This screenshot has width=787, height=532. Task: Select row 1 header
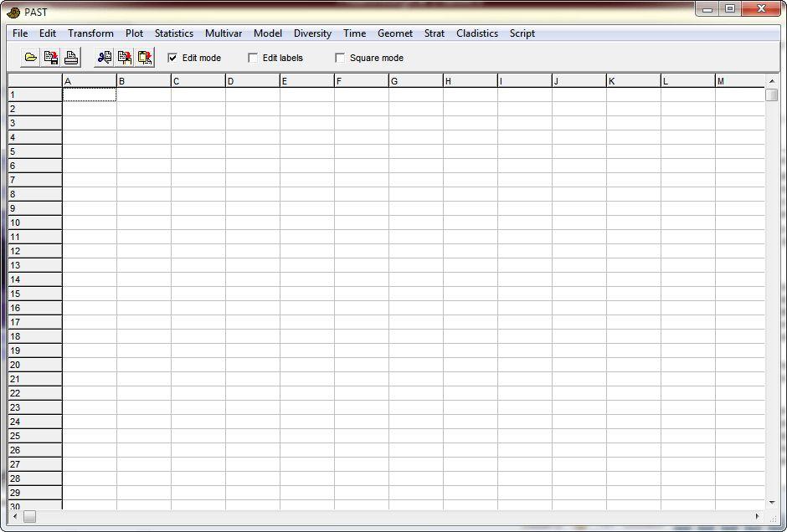35,95
